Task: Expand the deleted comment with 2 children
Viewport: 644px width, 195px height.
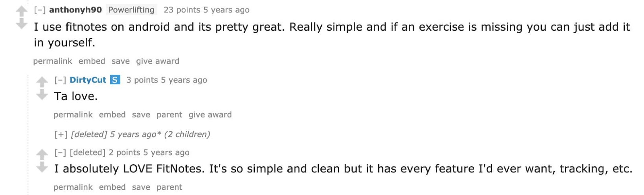Action: pos(61,134)
